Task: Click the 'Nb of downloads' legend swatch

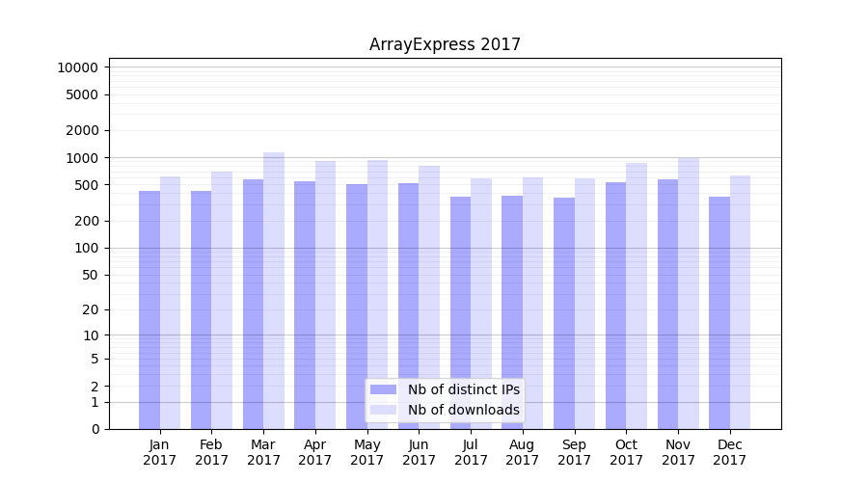Action: click(x=384, y=410)
